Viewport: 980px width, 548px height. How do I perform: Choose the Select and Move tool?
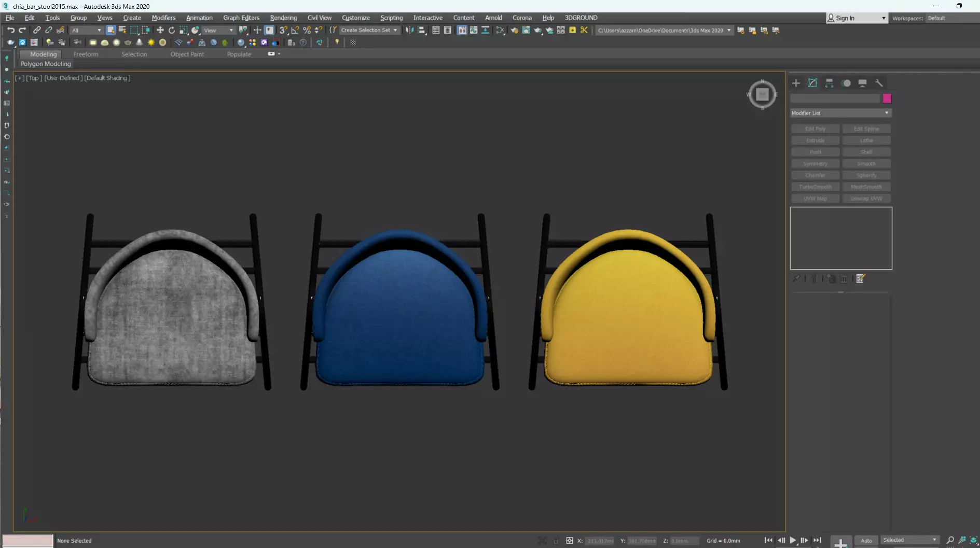coord(160,30)
